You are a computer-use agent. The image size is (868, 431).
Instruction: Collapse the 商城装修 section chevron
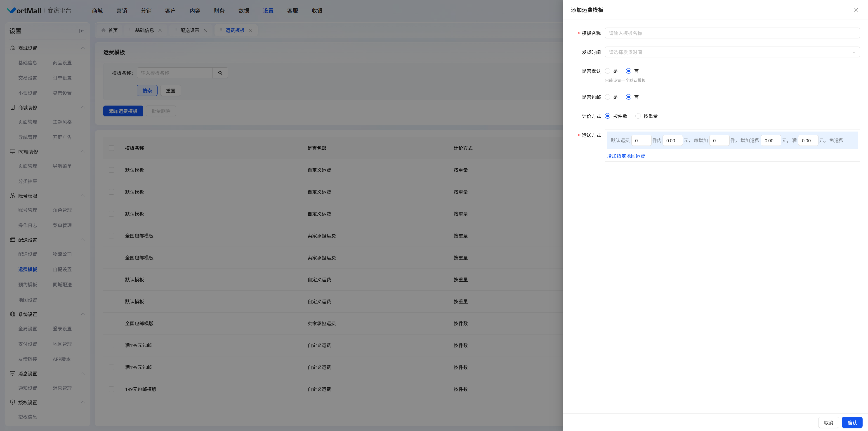[83, 108]
